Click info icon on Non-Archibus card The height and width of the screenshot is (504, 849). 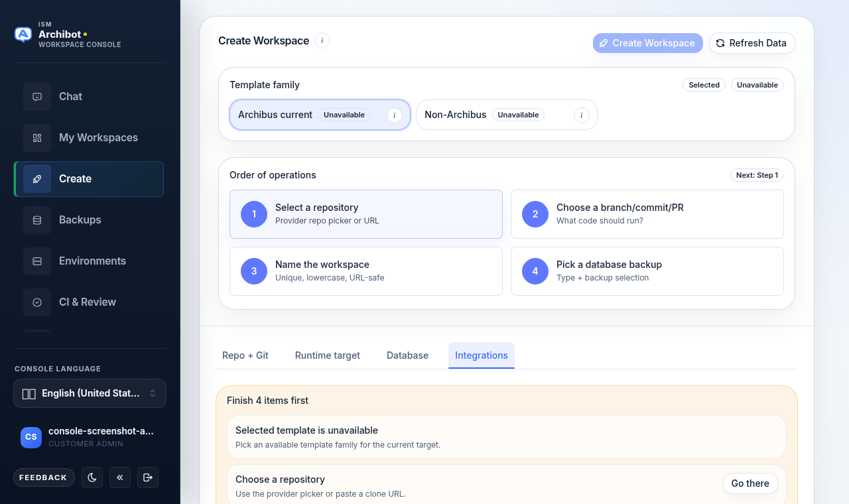582,115
